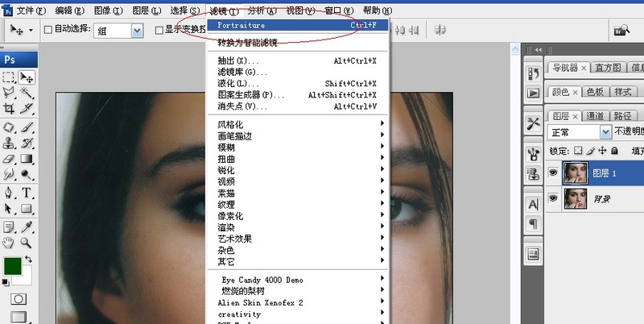Select the Crop tool
This screenshot has height=324, width=644.
(x=9, y=109)
